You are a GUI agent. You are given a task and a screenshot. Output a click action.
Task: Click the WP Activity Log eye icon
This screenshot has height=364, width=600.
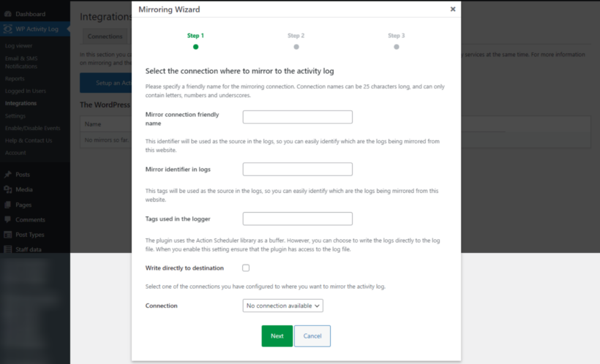[7, 29]
